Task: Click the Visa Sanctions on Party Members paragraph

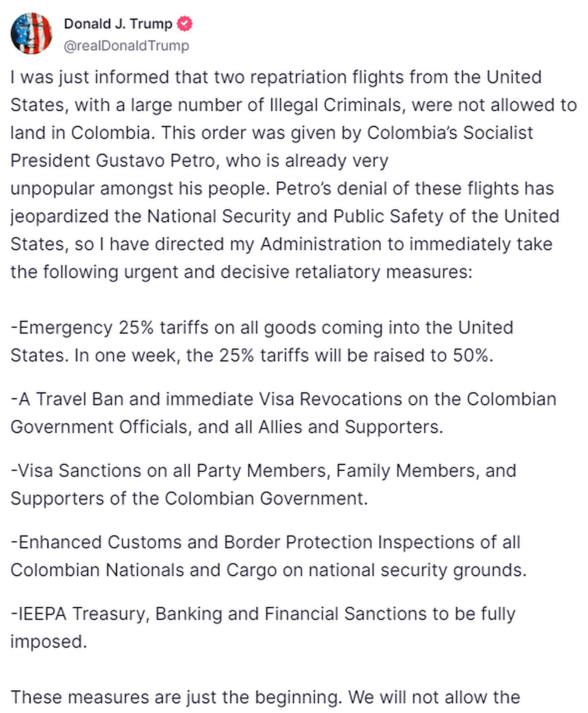Action: pos(263,484)
